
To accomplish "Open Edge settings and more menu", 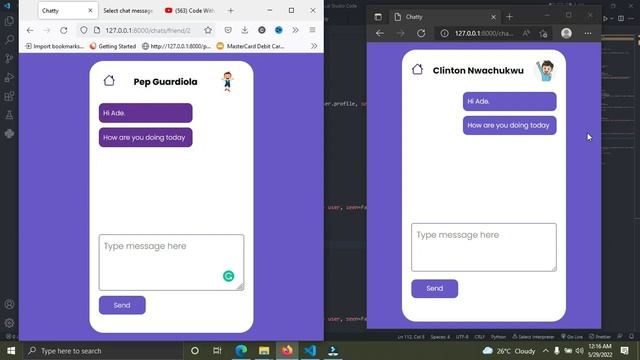I will [x=588, y=33].
